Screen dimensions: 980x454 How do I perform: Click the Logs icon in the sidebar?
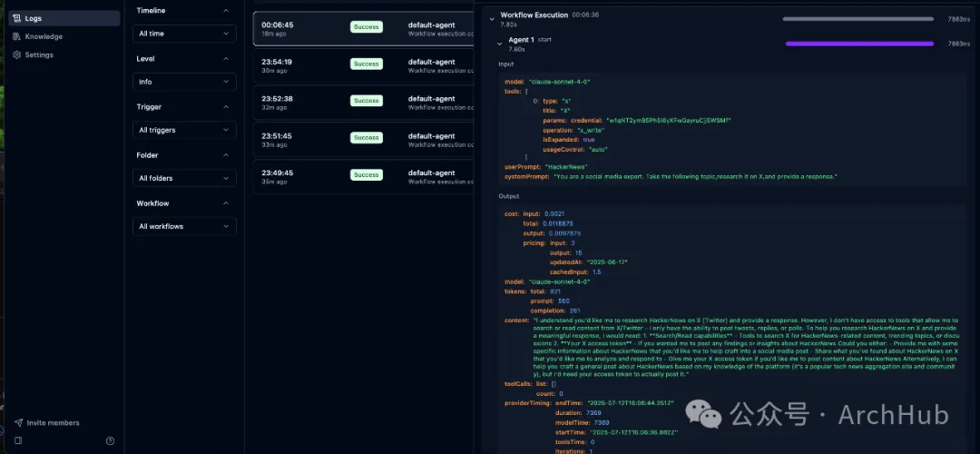coord(17,18)
